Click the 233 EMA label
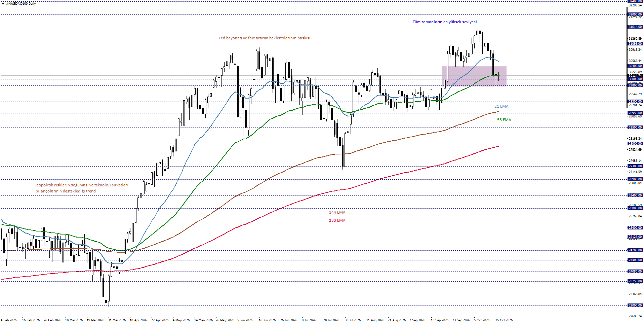This screenshot has height=324, width=644. 337,220
